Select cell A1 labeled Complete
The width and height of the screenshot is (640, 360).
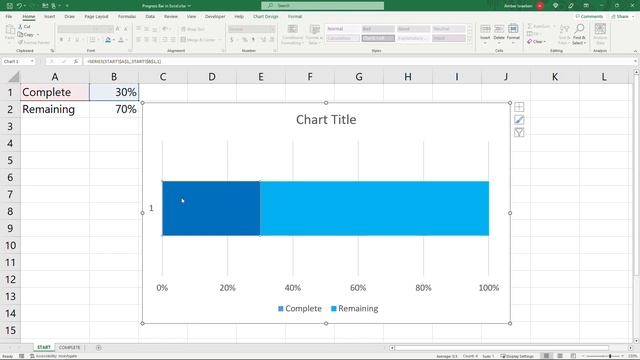click(x=55, y=92)
